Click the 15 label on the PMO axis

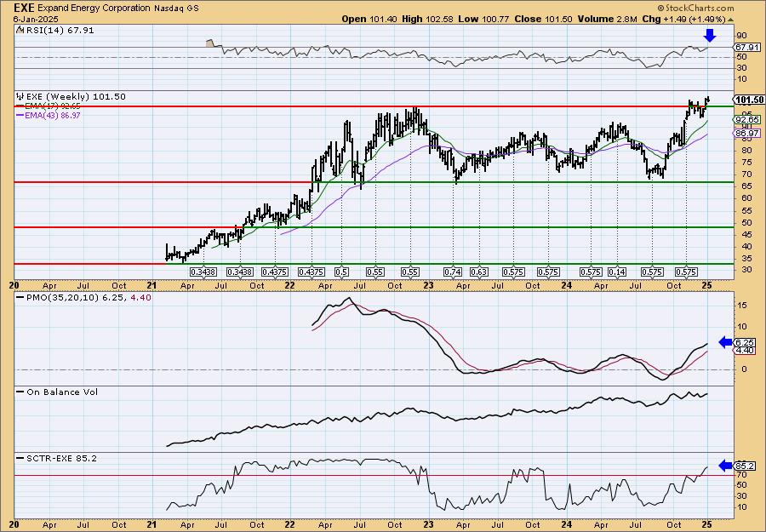coord(741,306)
